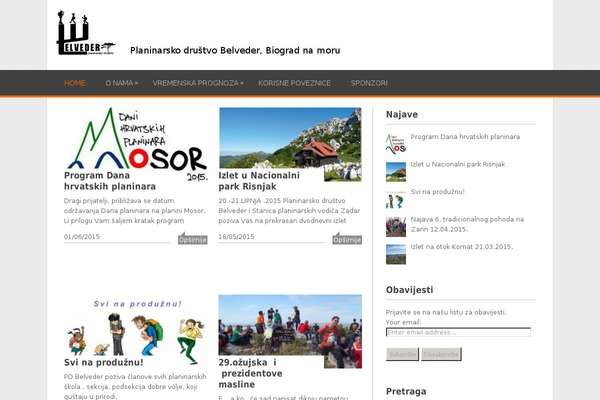The height and width of the screenshot is (400, 600).
Task: Open the HOME menu item
Action: (75, 83)
